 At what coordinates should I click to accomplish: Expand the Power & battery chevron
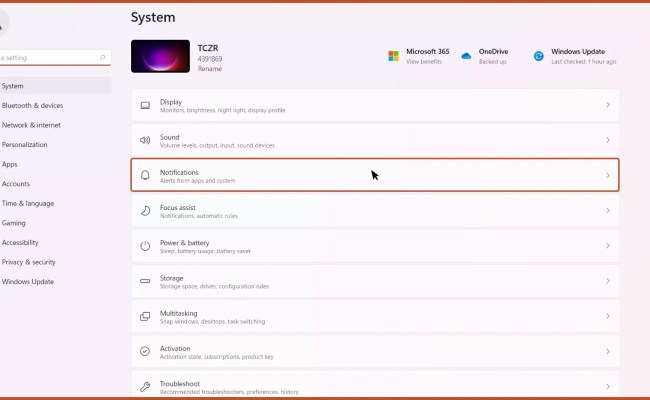click(x=608, y=246)
